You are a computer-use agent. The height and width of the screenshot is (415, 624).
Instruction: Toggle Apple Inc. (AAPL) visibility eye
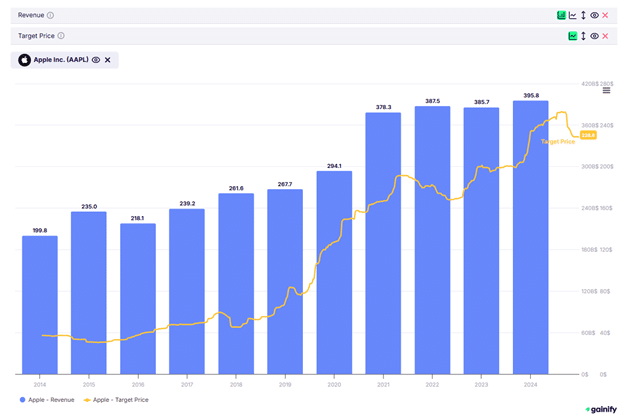[96, 60]
